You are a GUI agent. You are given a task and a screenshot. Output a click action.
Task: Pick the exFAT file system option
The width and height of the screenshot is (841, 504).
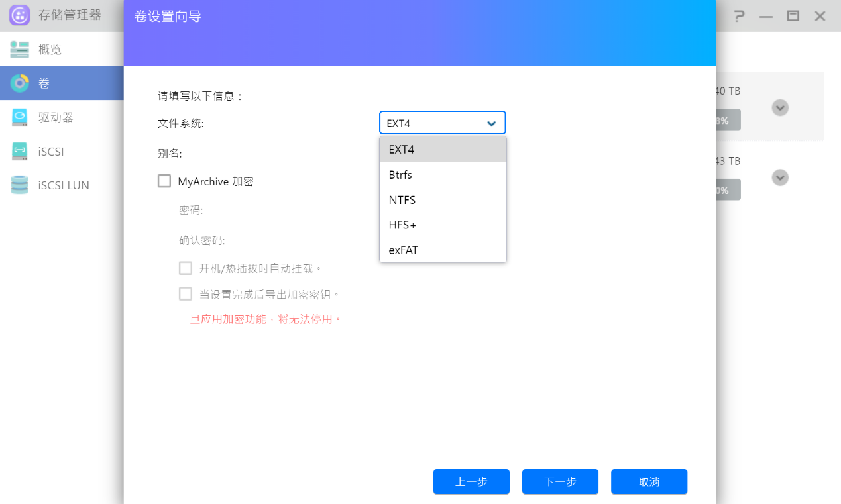pyautogui.click(x=404, y=250)
